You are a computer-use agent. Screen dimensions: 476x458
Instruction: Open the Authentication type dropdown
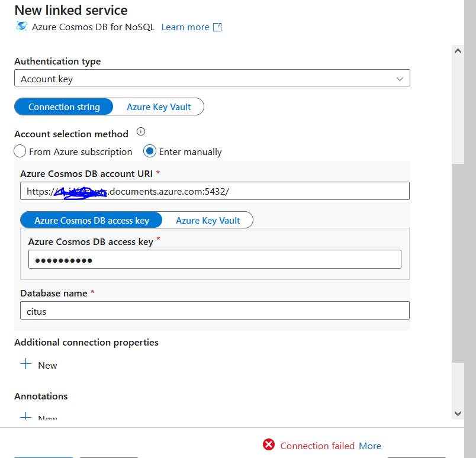pos(211,79)
